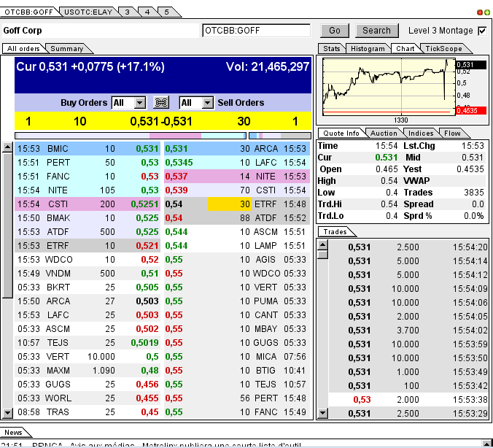The width and height of the screenshot is (493, 448).
Task: Switch to the USOTC:ELAY tab
Action: 87,12
